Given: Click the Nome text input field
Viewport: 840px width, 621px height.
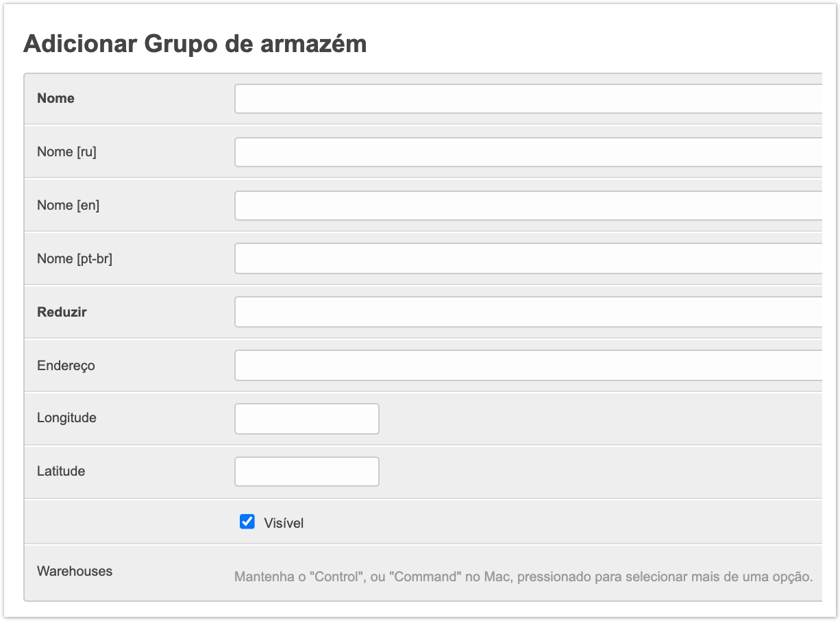Looking at the screenshot, I should (x=528, y=99).
